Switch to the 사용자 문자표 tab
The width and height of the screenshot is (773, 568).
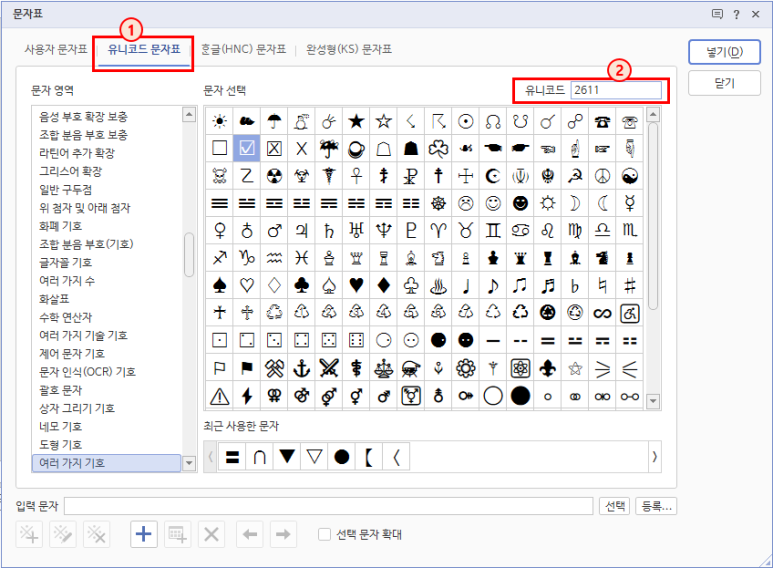click(55, 49)
